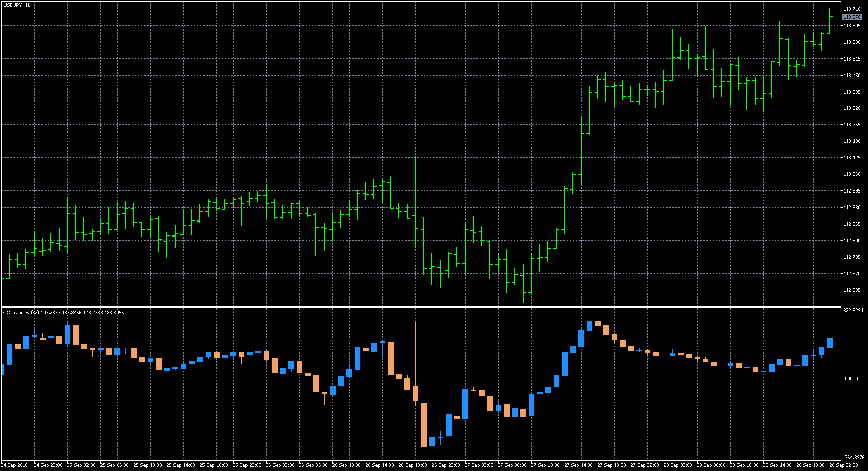Click the 113.060 price axis label
The width and height of the screenshot is (868, 471).
point(852,174)
